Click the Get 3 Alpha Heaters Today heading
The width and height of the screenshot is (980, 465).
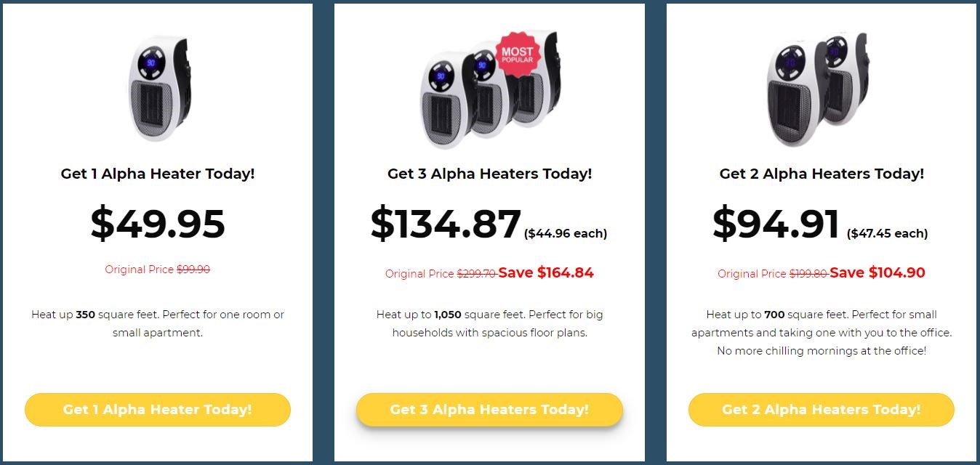(489, 174)
